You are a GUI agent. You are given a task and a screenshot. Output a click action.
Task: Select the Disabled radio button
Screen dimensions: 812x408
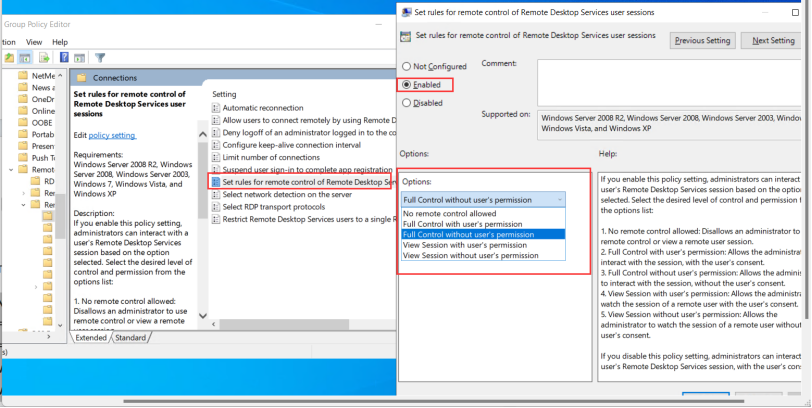[407, 103]
